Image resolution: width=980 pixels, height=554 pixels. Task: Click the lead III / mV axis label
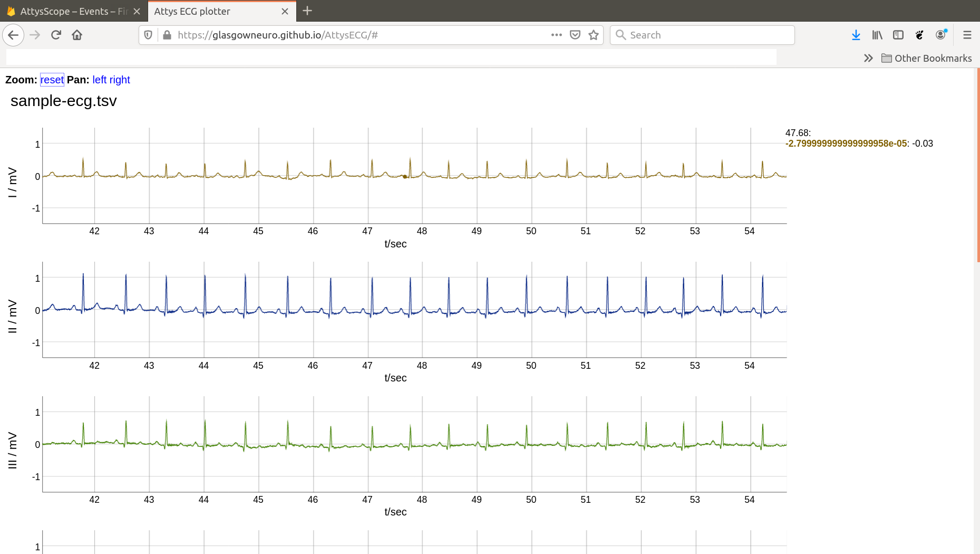tap(13, 451)
